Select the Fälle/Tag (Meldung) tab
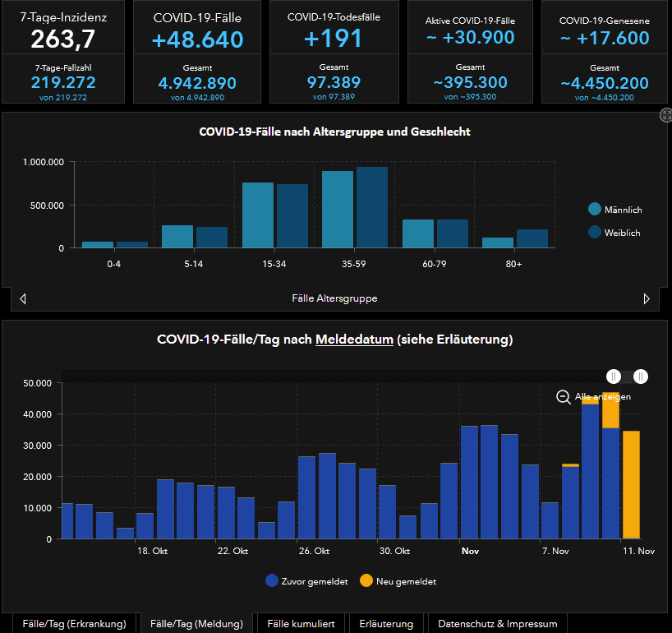 196,623
